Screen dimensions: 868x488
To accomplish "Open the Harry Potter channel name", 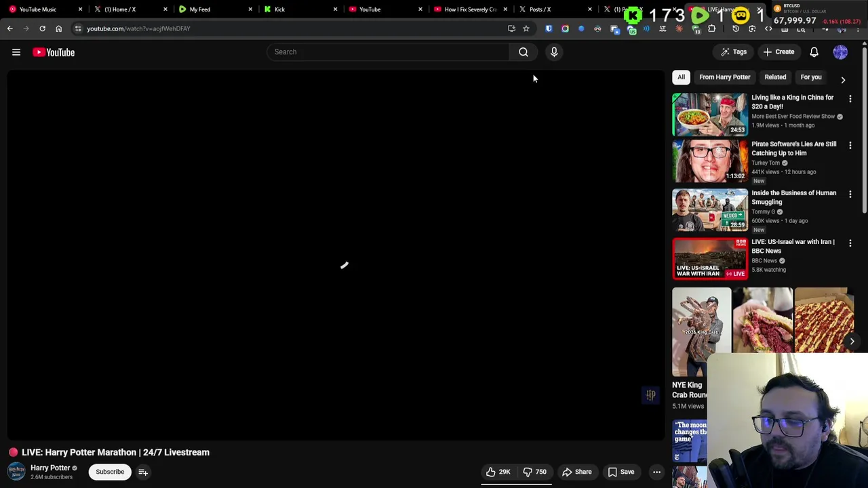I will tap(50, 468).
